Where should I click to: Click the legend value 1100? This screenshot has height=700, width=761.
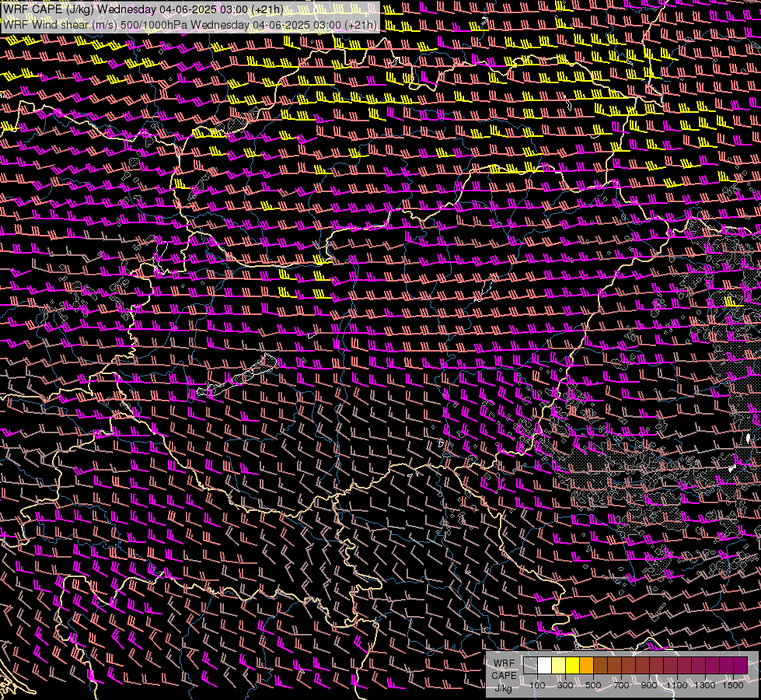coord(677,685)
